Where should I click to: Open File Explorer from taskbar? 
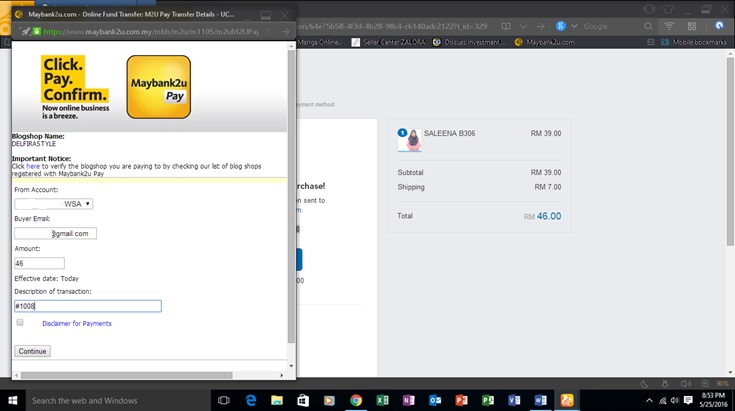[x=277, y=400]
